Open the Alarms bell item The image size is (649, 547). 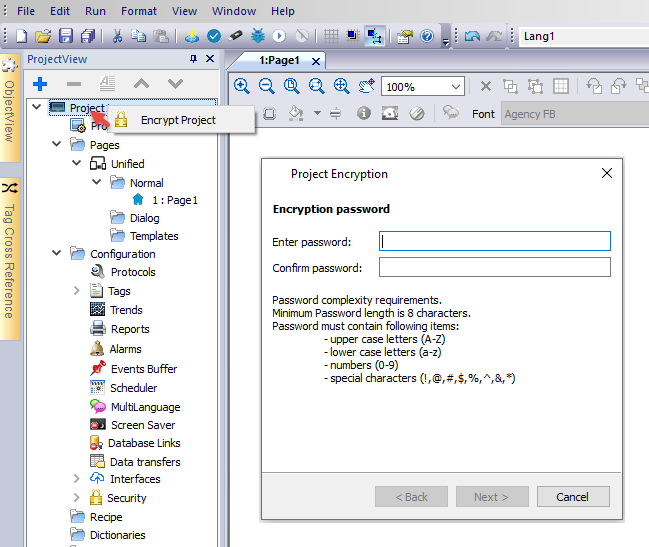tap(125, 349)
